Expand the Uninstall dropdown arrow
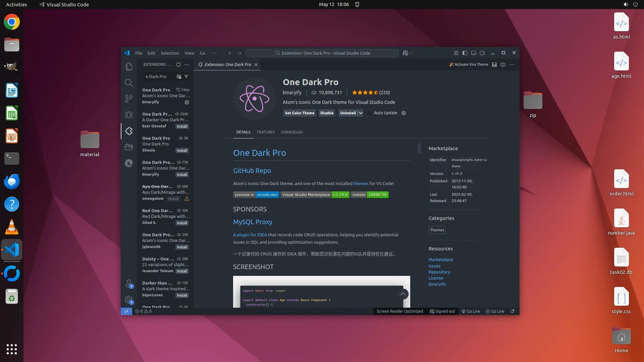This screenshot has width=644, height=362. coord(361,113)
